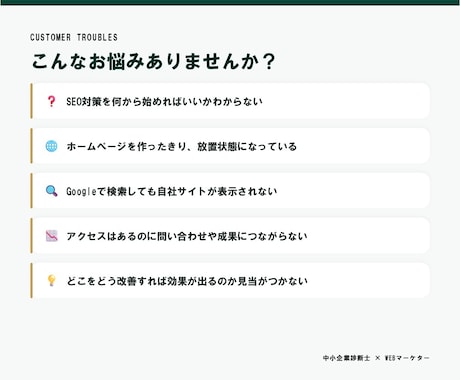The height and width of the screenshot is (380, 460).
Task: Click the declining chart icon
Action: (x=51, y=236)
